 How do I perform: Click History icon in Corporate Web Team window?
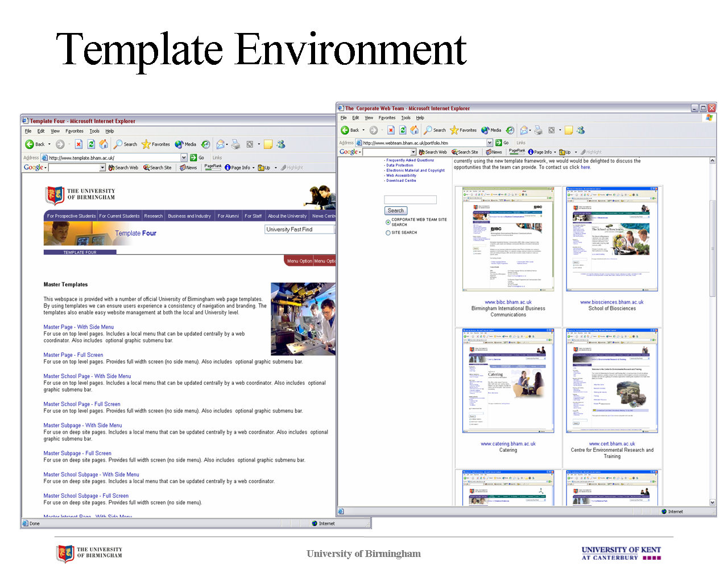point(510,130)
